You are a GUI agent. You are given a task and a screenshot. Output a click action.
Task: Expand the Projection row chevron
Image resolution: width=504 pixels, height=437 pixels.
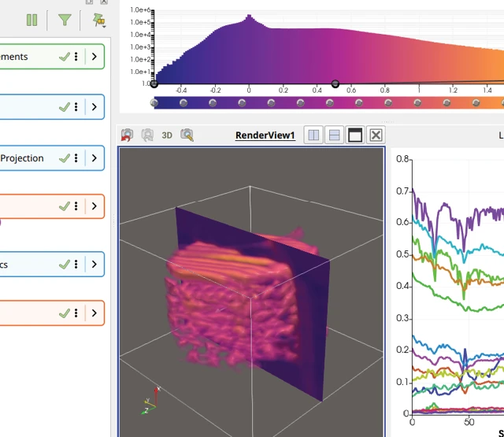pos(94,157)
